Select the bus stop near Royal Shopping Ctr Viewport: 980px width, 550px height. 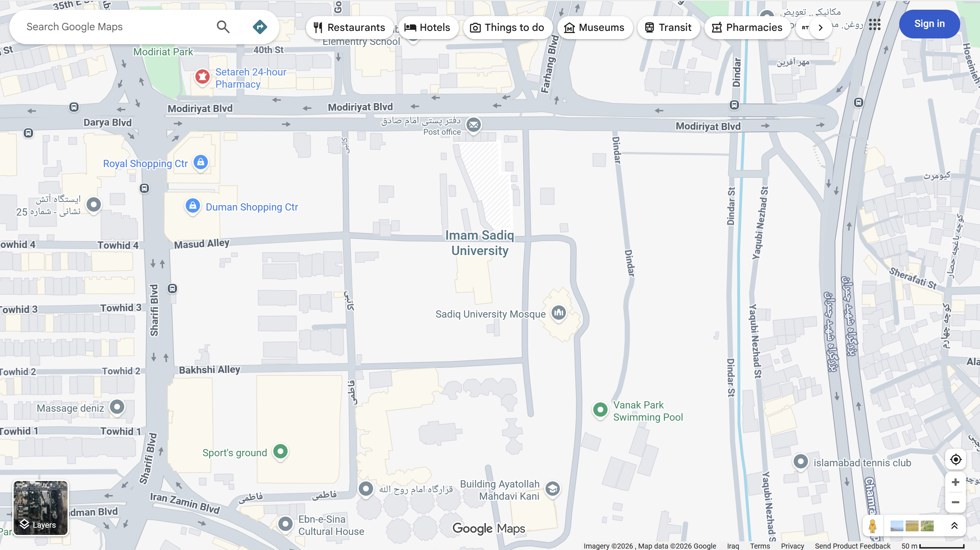(x=144, y=188)
